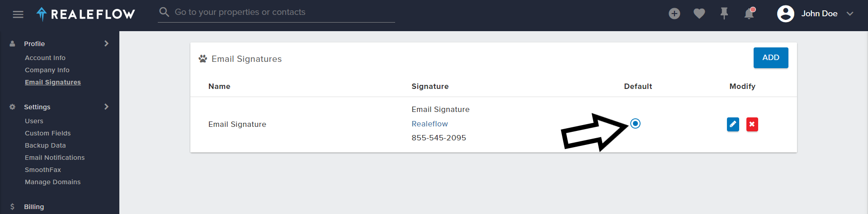Go to Company Info page
Viewport: 868px width, 214px height.
47,70
